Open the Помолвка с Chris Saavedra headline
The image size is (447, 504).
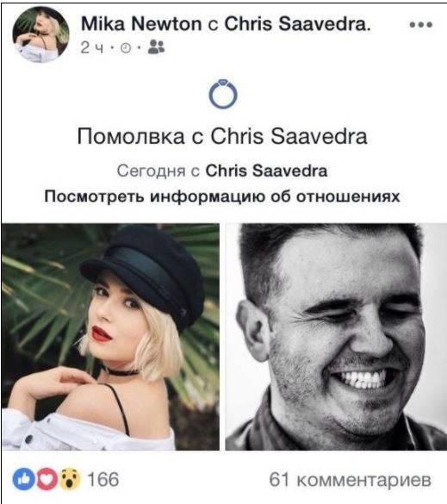click(222, 136)
